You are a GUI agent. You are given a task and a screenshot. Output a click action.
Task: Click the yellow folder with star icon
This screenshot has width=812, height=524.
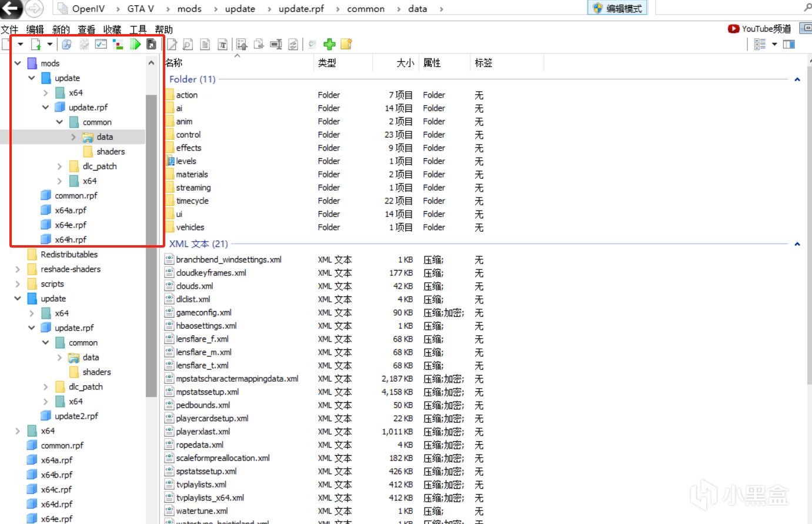[346, 44]
